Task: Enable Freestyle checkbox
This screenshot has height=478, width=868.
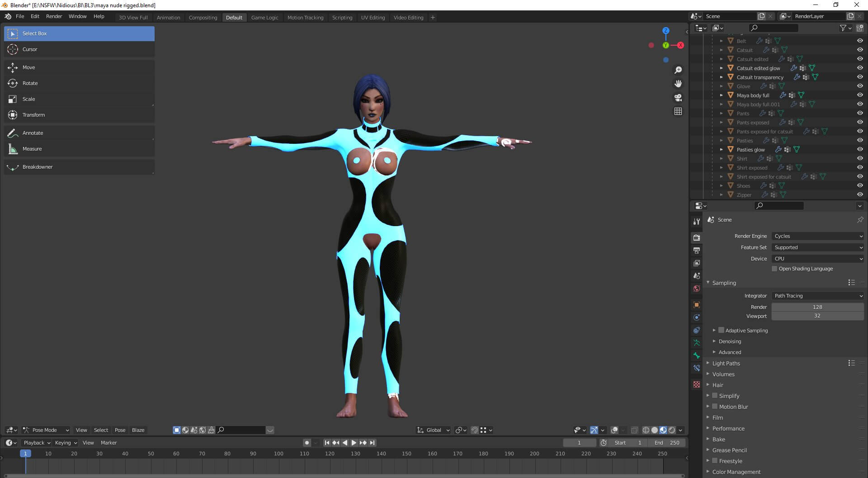Action: coord(715,461)
